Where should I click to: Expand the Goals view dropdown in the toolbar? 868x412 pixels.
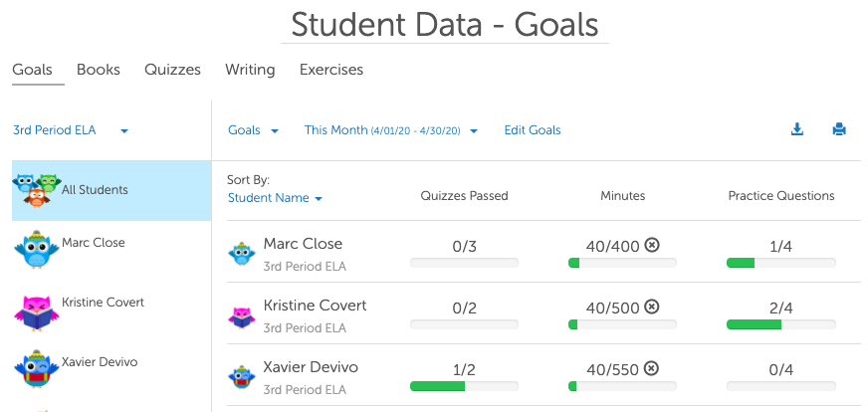pyautogui.click(x=253, y=130)
